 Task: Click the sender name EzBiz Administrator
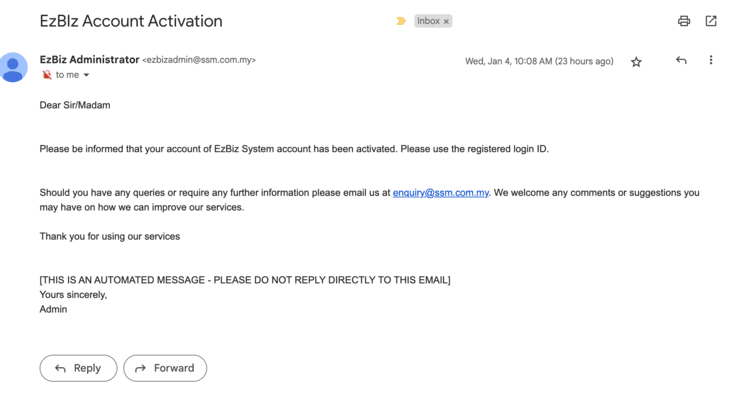[89, 60]
